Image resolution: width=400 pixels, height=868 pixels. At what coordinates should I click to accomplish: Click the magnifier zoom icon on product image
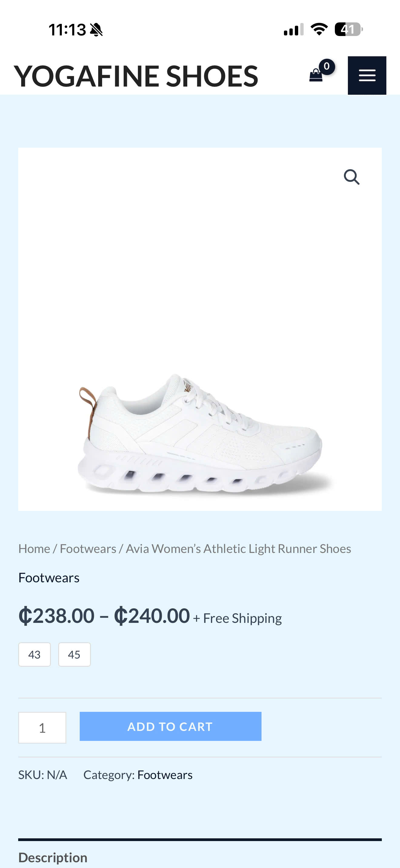pyautogui.click(x=352, y=177)
